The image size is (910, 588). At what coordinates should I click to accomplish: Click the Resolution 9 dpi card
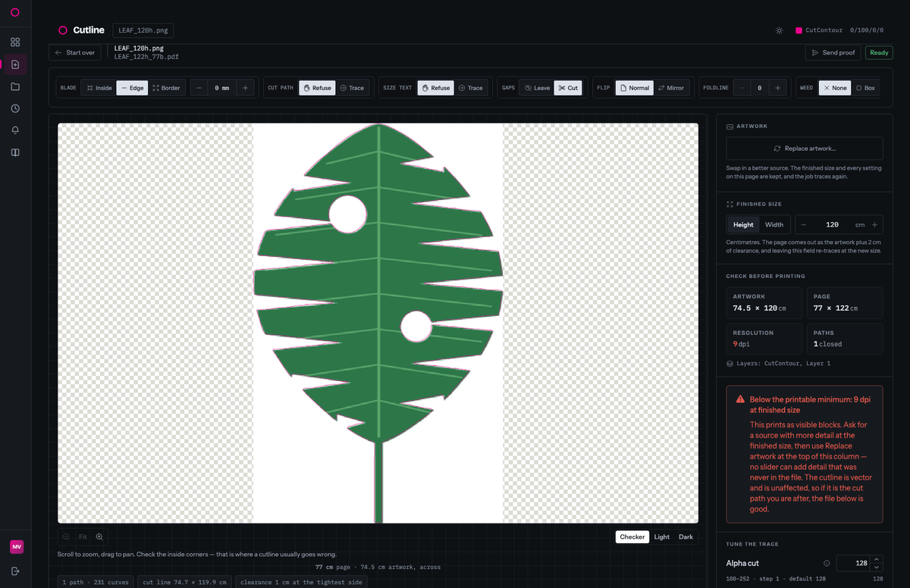coord(764,339)
